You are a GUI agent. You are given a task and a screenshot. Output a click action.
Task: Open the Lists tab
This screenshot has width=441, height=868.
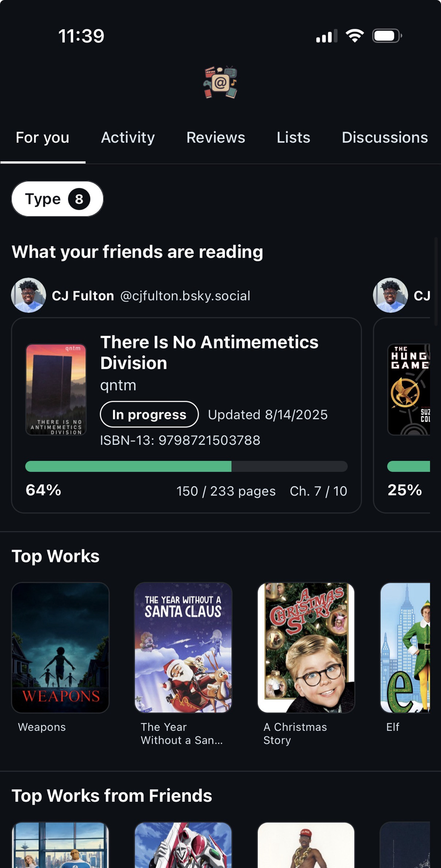293,138
